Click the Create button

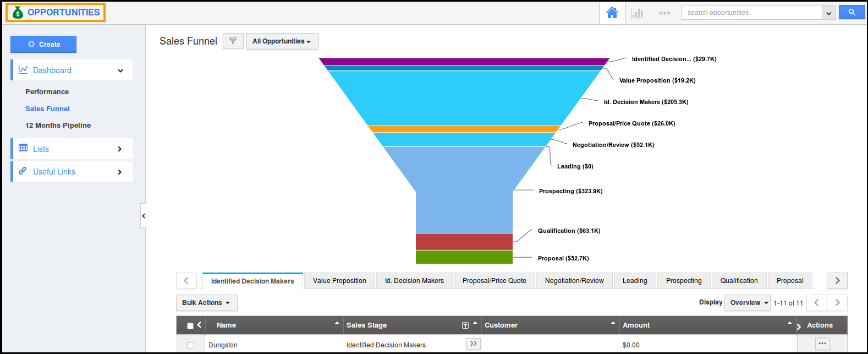coord(43,44)
